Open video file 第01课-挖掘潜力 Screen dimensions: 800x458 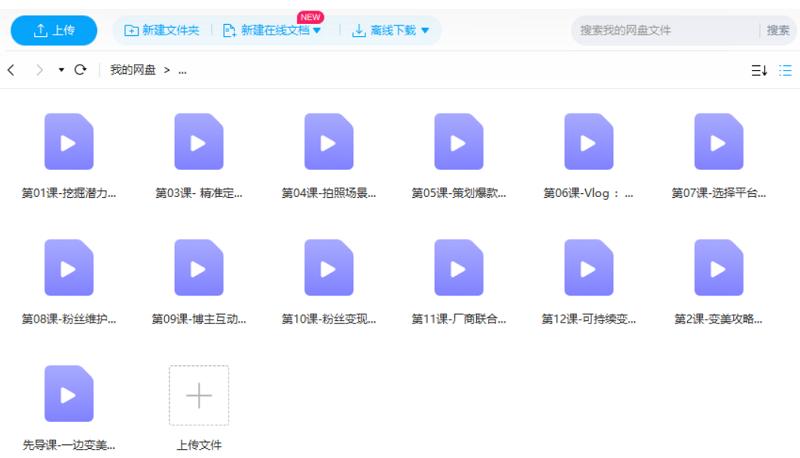point(69,142)
